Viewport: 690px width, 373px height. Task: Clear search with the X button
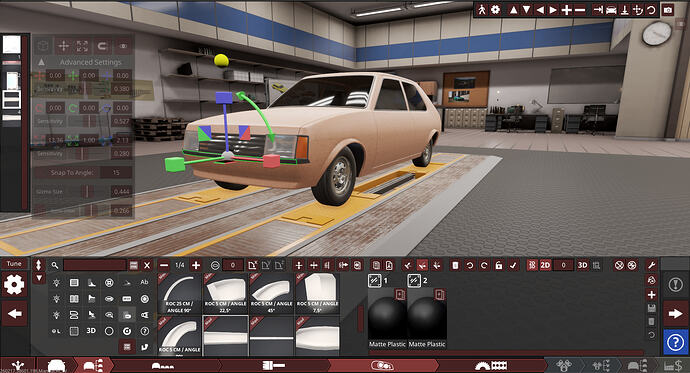147,265
